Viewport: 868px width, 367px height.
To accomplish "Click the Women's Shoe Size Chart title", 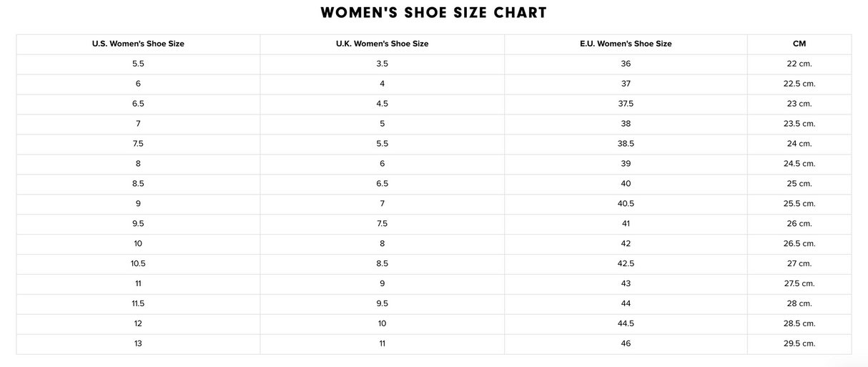I will 433,13.
